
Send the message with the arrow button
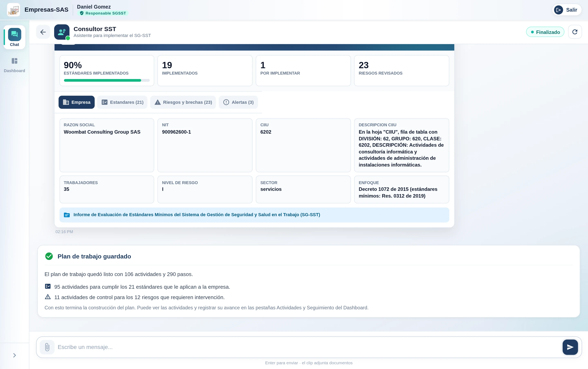[570, 347]
